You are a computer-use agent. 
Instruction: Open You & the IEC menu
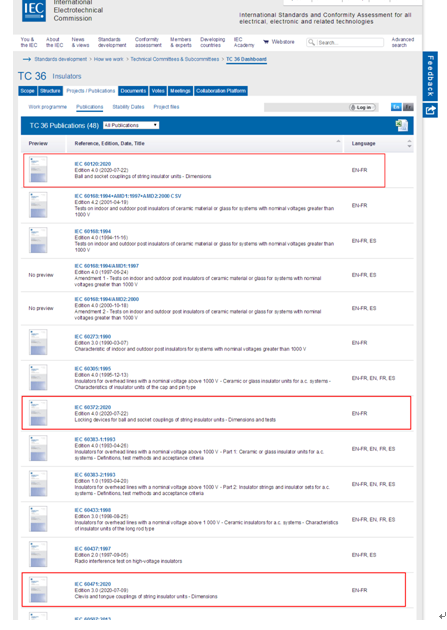point(29,42)
